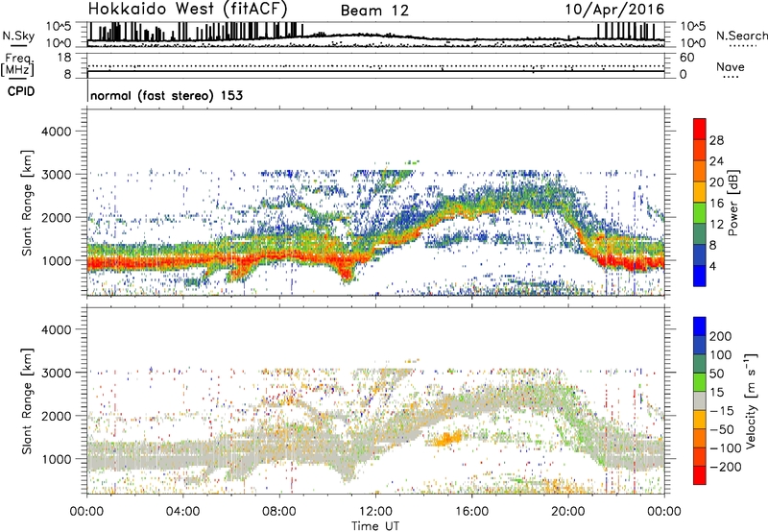The height and width of the screenshot is (532, 768).
Task: Click the bright blue bottom Power colorbar segment
Action: point(700,276)
